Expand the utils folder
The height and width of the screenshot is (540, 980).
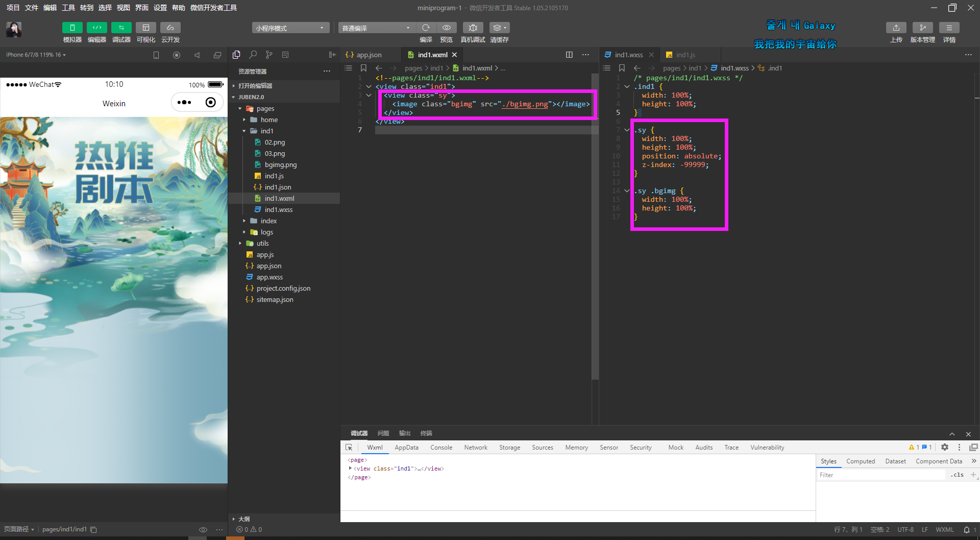[x=284, y=243]
